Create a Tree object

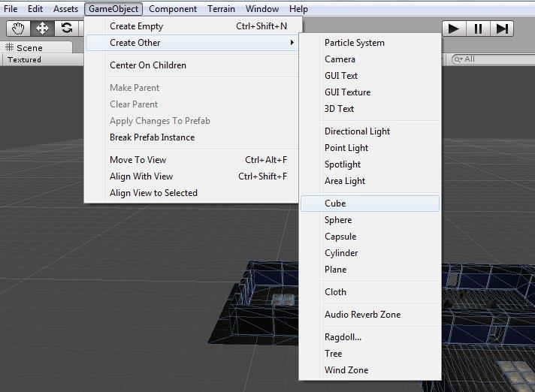(x=370, y=354)
